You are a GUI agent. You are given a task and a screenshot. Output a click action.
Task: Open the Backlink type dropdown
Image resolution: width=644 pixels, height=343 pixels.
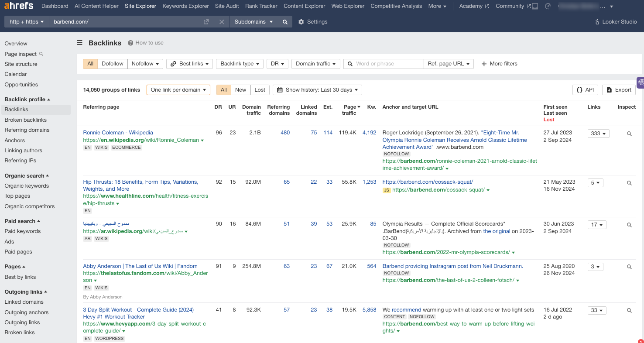(x=240, y=64)
